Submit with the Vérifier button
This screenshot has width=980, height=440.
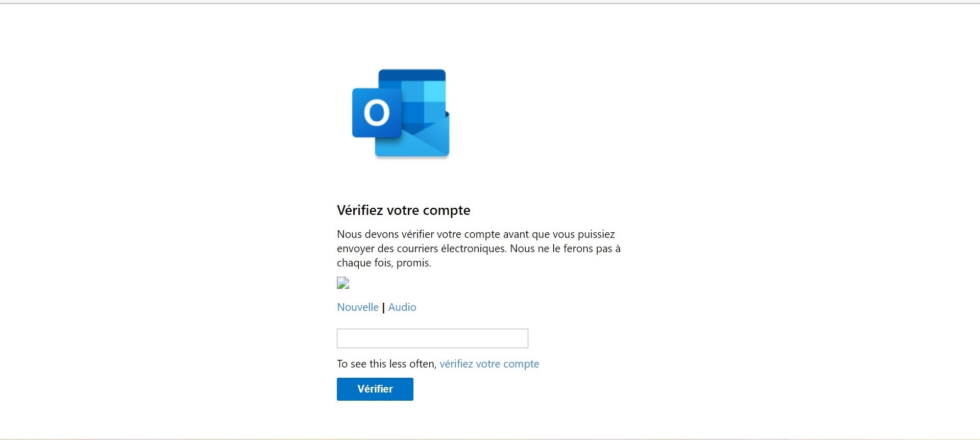pyautogui.click(x=375, y=389)
